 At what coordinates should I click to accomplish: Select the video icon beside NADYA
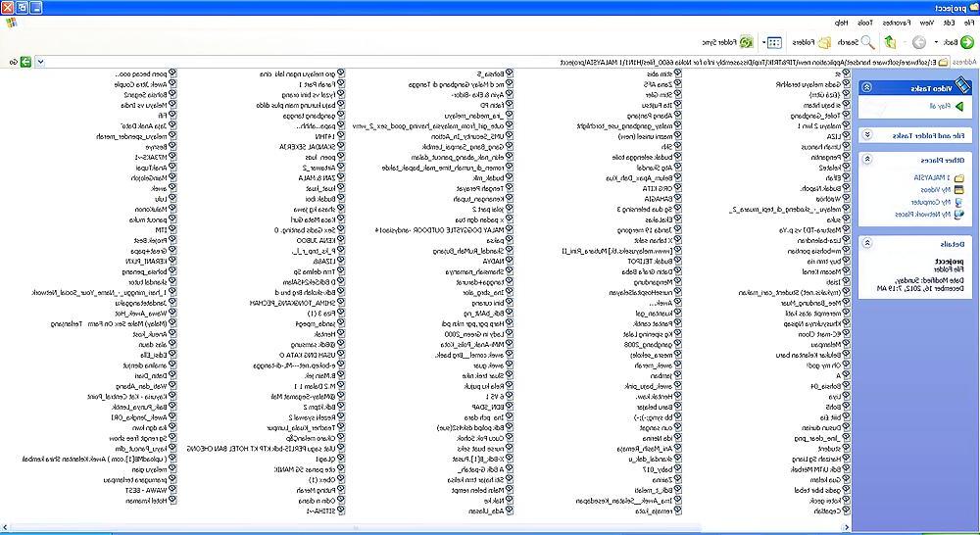point(510,262)
